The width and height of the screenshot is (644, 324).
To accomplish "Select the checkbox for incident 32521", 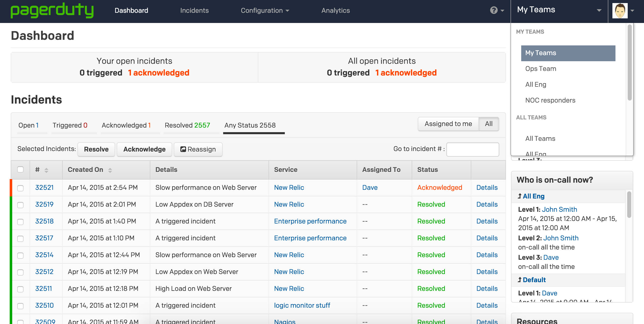I will click(20, 188).
